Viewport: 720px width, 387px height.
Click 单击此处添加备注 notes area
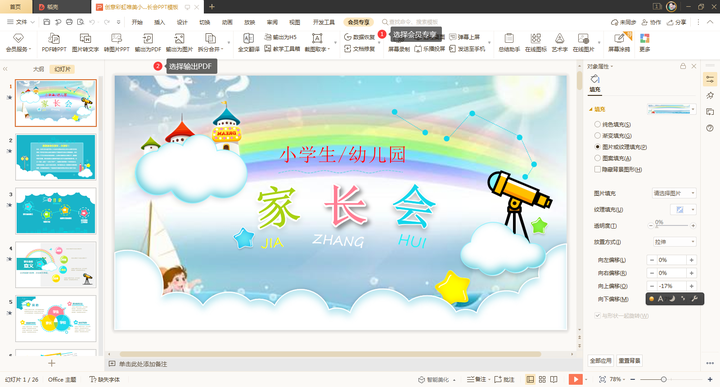click(x=143, y=364)
